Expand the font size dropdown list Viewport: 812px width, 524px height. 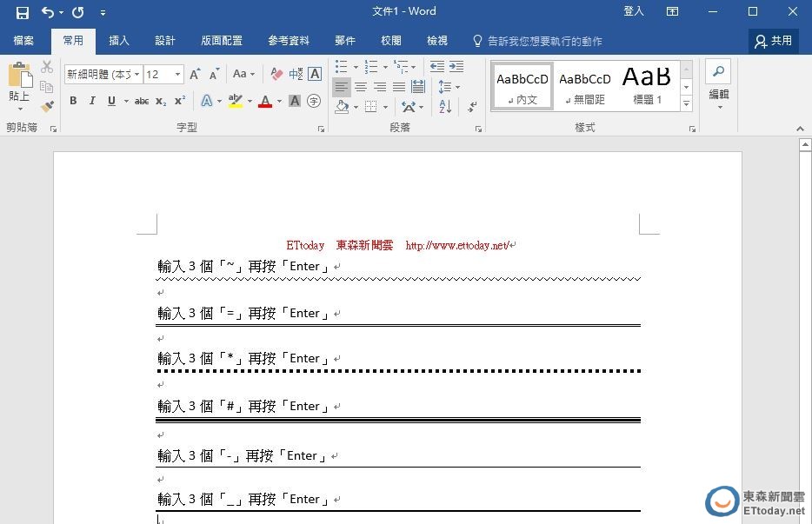point(177,74)
